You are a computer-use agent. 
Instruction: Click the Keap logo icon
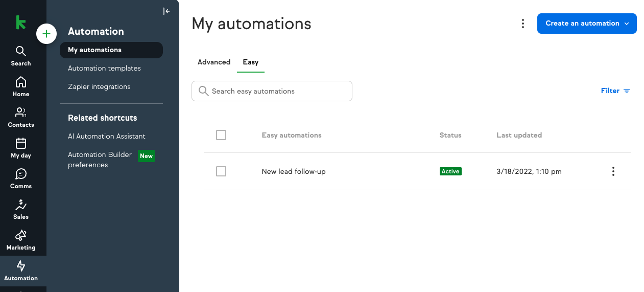tap(20, 23)
